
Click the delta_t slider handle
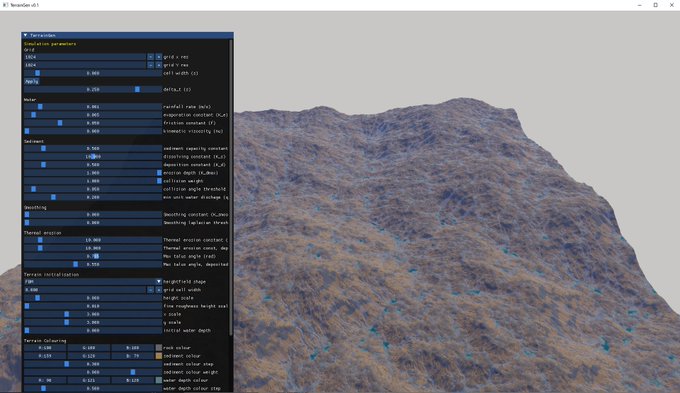tap(137, 89)
